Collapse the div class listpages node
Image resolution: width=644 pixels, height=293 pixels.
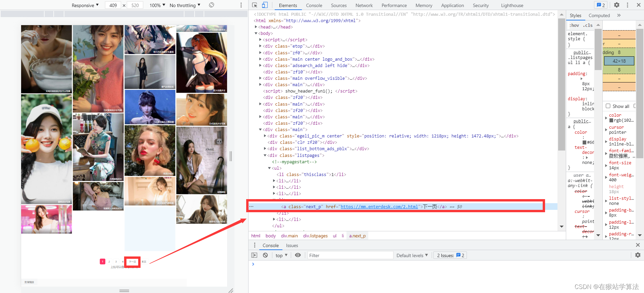pyautogui.click(x=265, y=155)
